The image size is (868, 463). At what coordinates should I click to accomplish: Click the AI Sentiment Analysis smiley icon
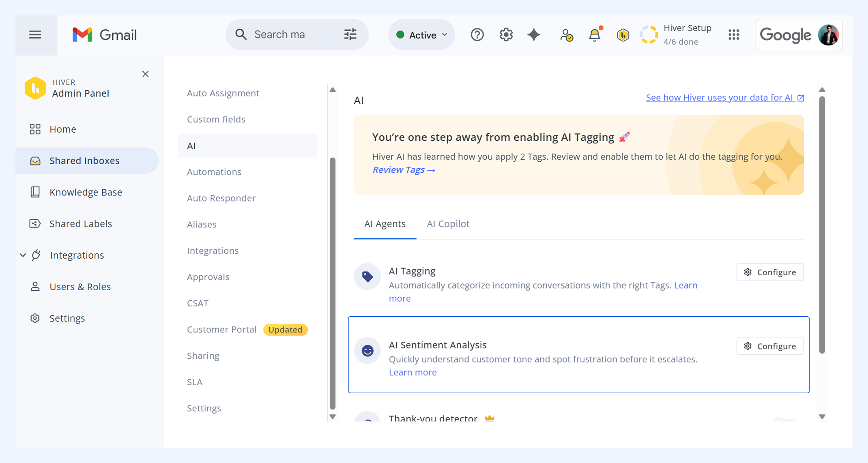tap(367, 351)
